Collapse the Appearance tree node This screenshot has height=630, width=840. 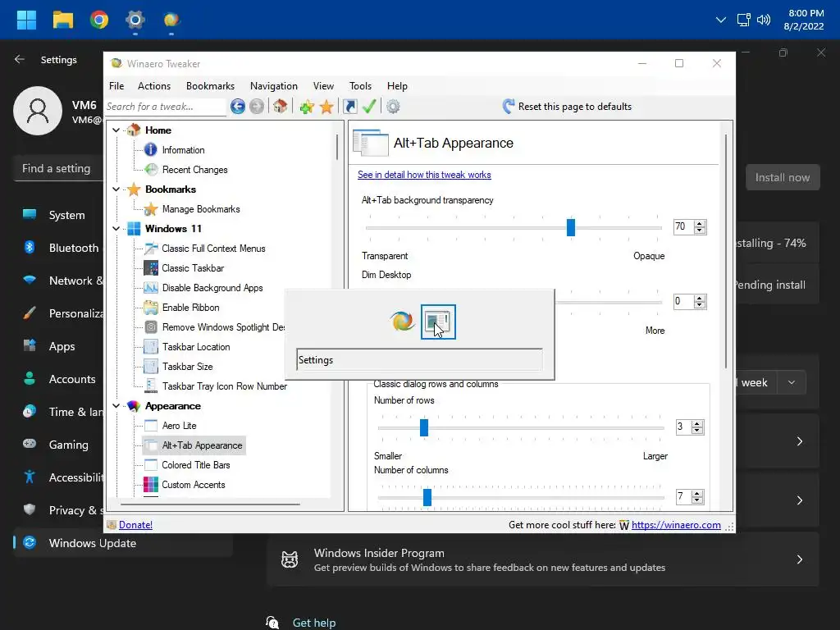[116, 406]
